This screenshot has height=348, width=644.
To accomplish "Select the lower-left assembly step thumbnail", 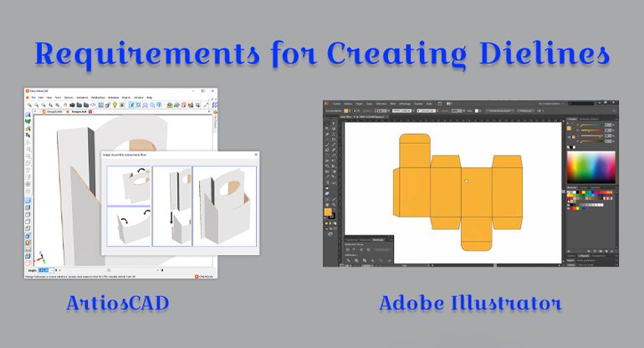I will click(x=129, y=227).
